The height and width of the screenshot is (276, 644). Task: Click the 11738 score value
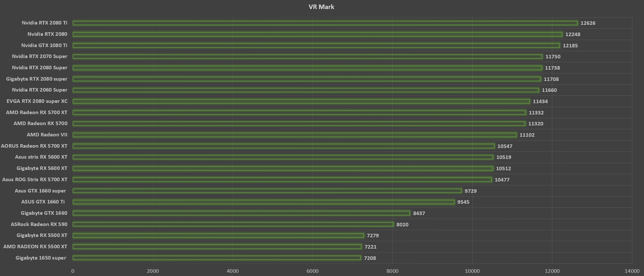tap(552, 68)
